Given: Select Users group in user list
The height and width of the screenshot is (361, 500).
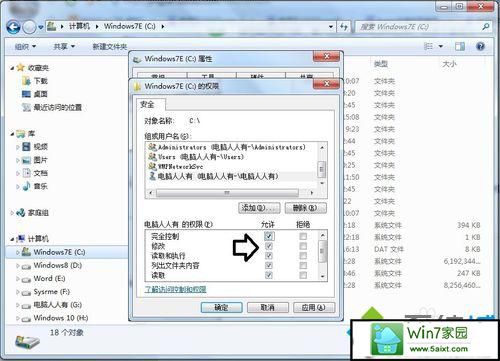Looking at the screenshot, I should [x=196, y=157].
